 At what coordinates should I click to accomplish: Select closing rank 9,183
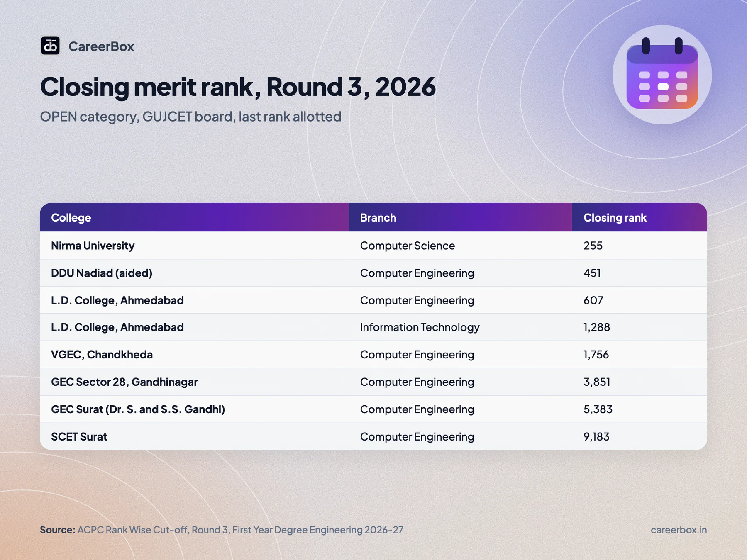(596, 436)
